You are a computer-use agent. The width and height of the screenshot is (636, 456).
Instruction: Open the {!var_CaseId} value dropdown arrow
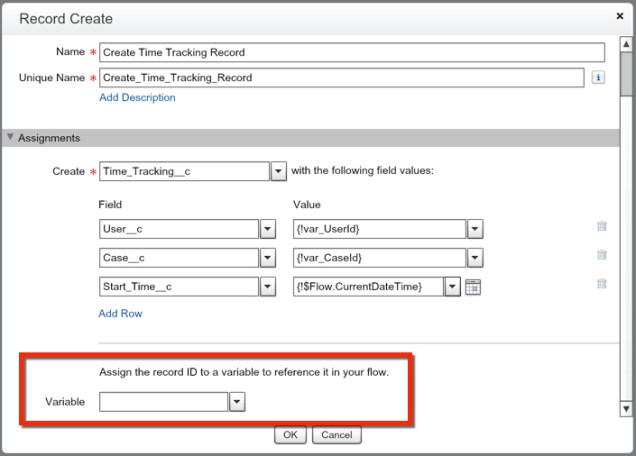[475, 258]
